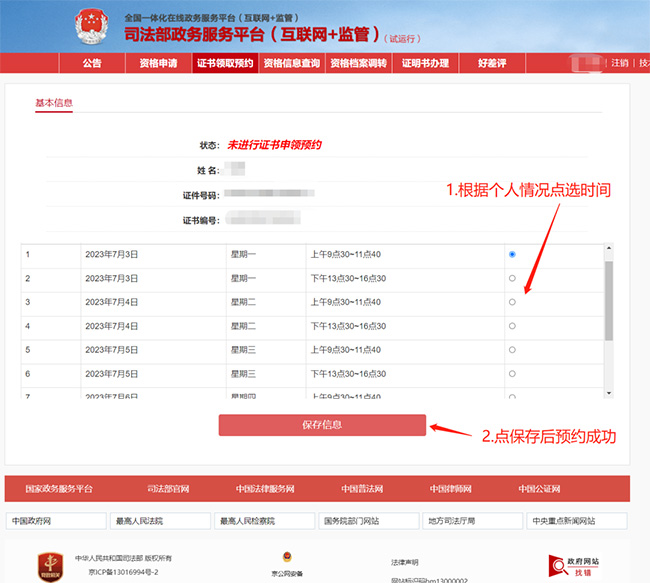
Task: Select the July 3 morning time slot radio
Action: click(512, 254)
